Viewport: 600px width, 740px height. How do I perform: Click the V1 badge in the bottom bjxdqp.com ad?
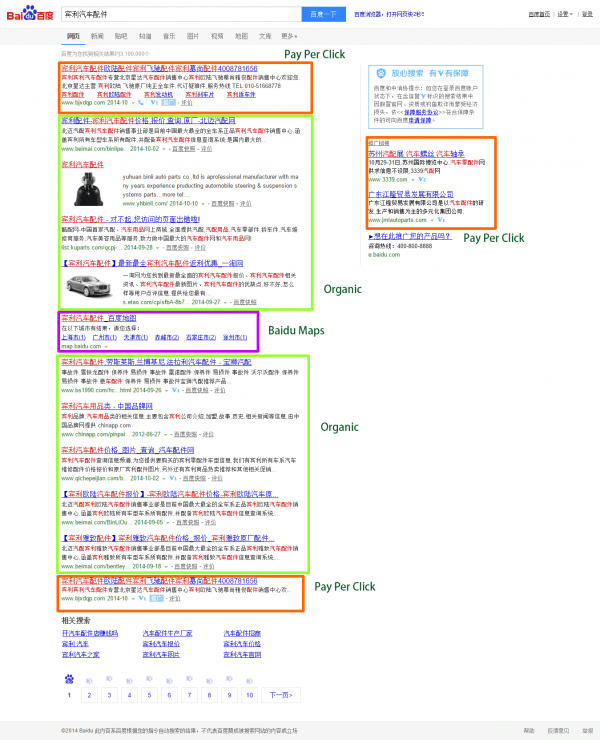pyautogui.click(x=142, y=598)
